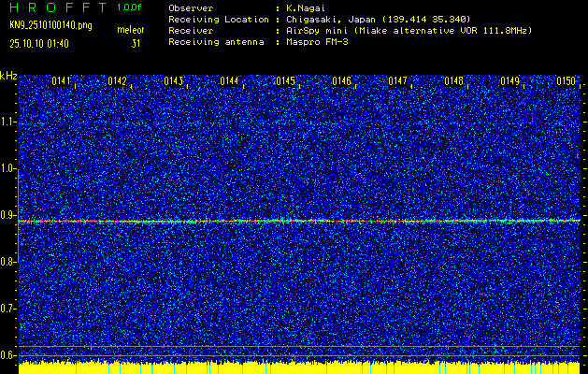Click the meteor count value 31
This screenshot has height=374, width=588.
[136, 43]
